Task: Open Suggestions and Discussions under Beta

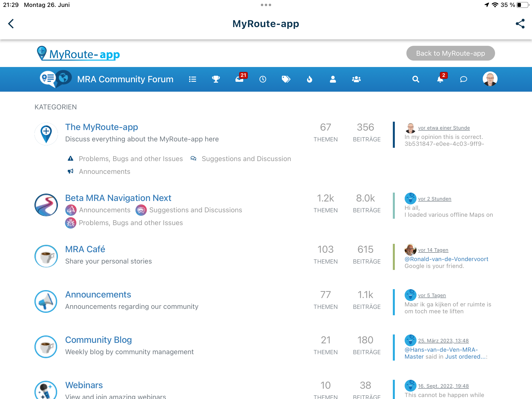Action: click(196, 210)
